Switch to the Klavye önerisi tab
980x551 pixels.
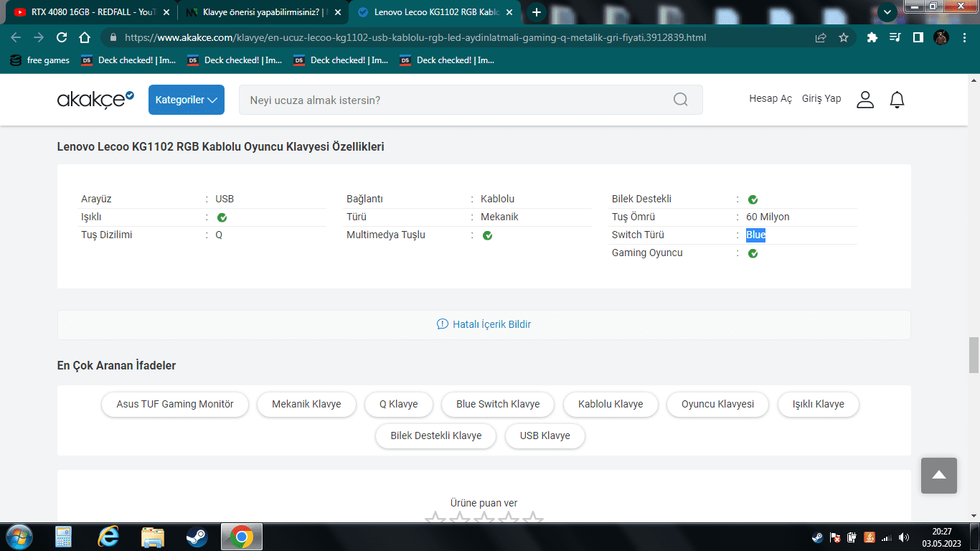(260, 12)
